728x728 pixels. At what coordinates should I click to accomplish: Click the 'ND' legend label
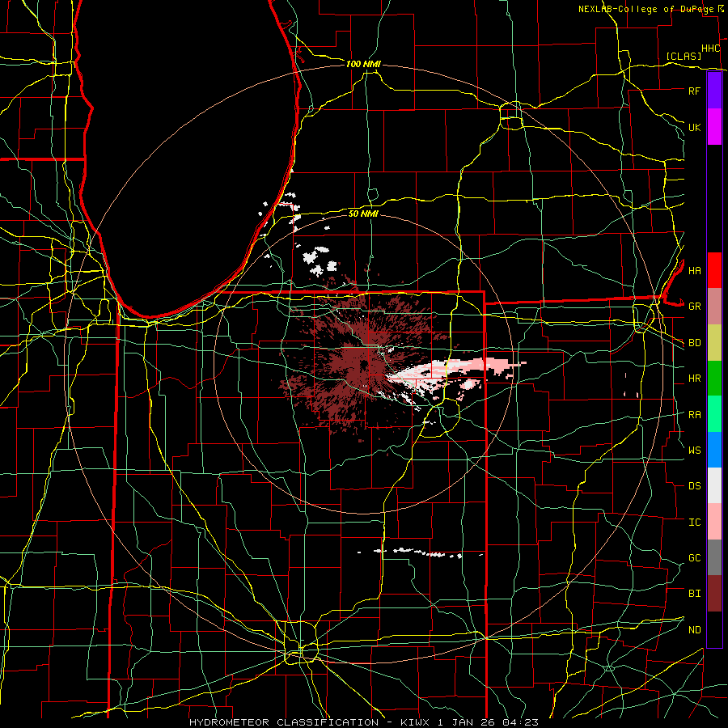click(x=694, y=630)
